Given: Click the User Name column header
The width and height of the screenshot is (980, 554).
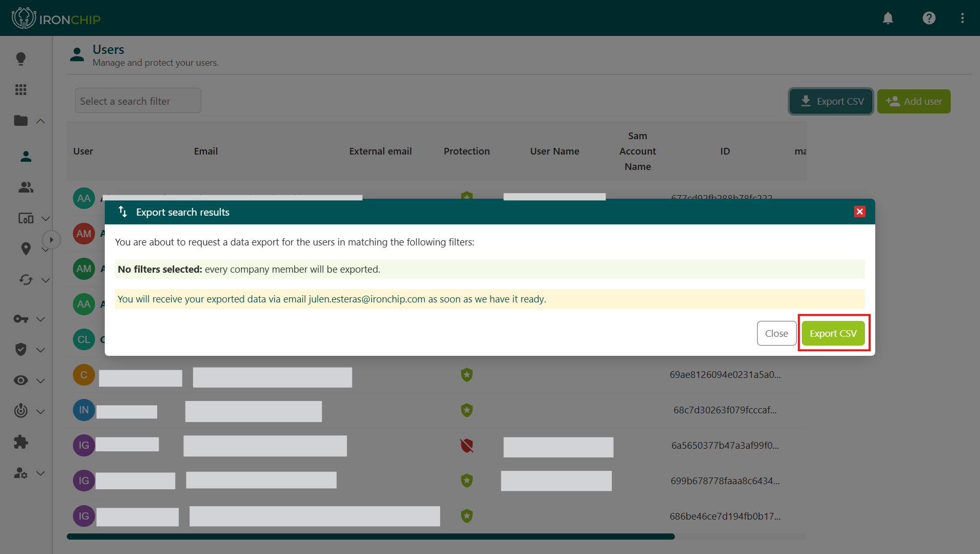Looking at the screenshot, I should pyautogui.click(x=555, y=151).
